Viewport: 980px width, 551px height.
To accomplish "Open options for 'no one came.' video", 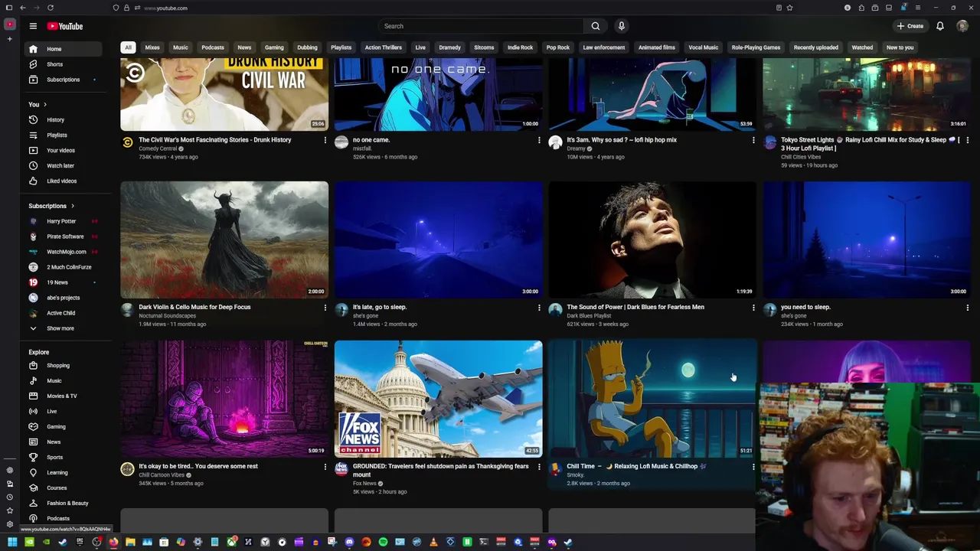I will pos(539,140).
